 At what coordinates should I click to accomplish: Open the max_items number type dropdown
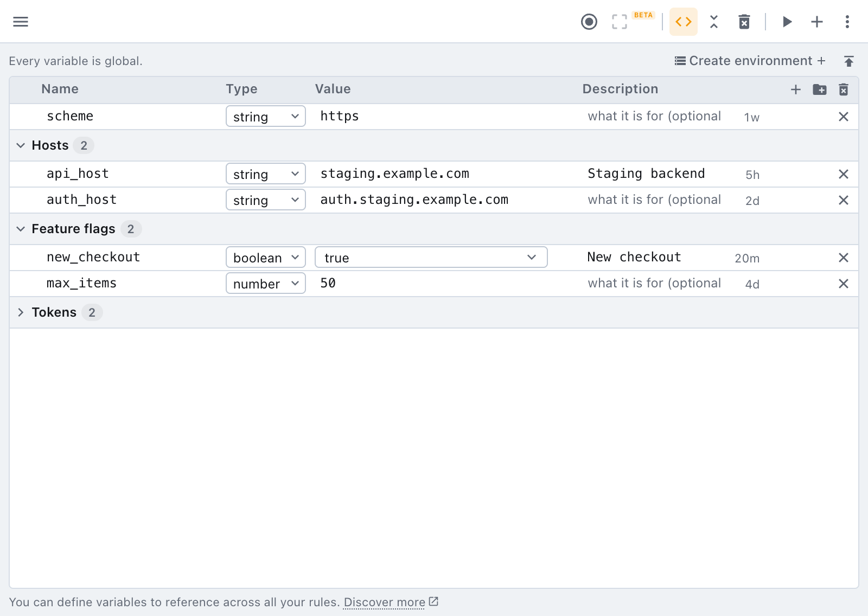pyautogui.click(x=266, y=284)
